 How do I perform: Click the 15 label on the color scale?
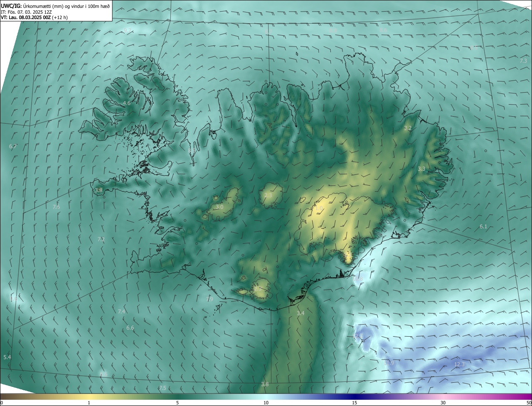[x=355, y=403]
